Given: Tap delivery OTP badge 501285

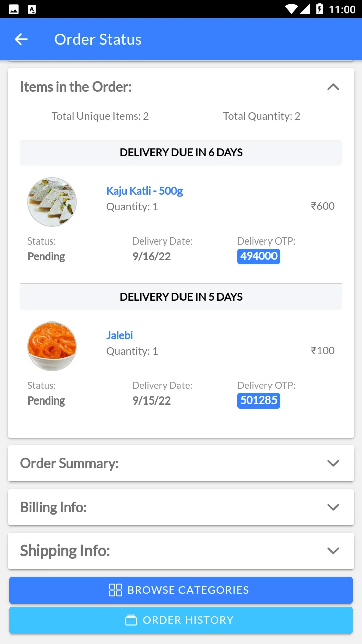Looking at the screenshot, I should click(258, 400).
